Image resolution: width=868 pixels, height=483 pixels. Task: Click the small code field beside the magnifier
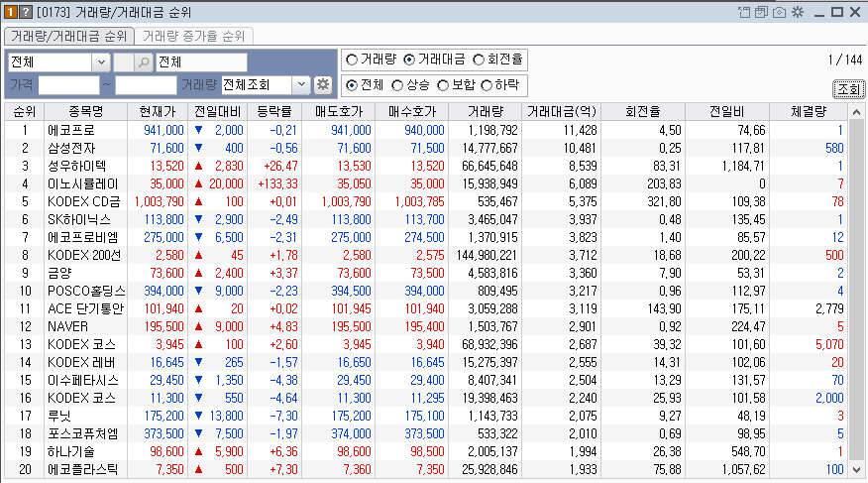124,62
